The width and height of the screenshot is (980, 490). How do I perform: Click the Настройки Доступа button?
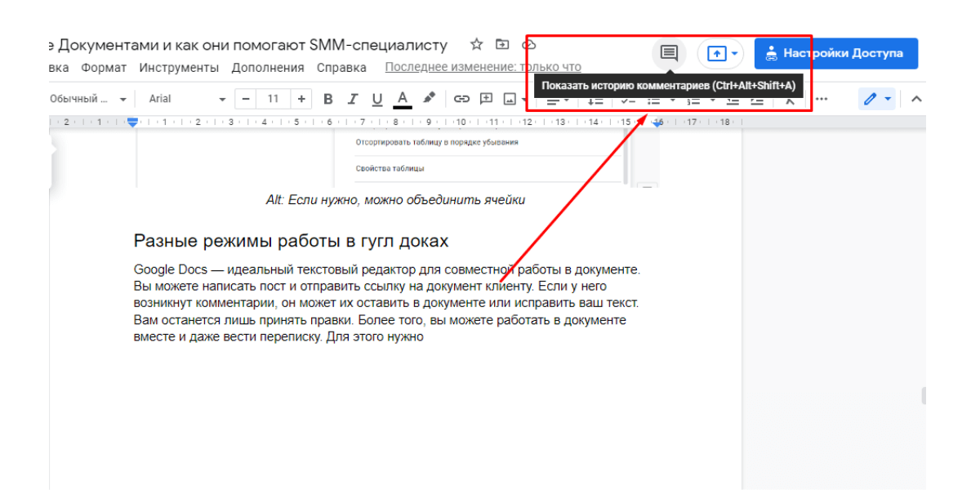835,53
